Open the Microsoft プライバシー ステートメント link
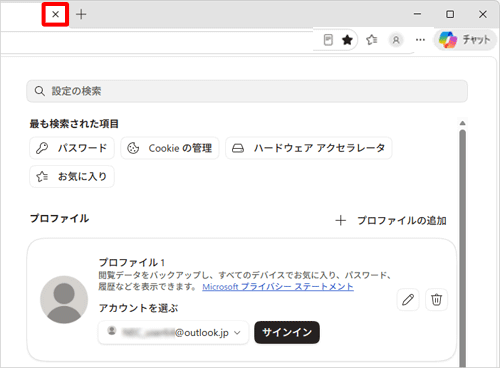Viewport: 500px width, 368px height. 278,287
